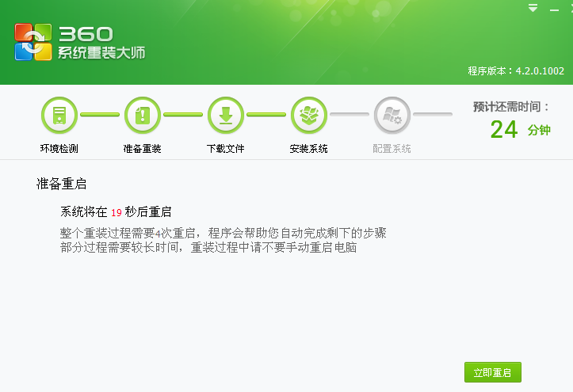The height and width of the screenshot is (392, 573).
Task: Select the 配置系统 step label
Action: (x=392, y=149)
